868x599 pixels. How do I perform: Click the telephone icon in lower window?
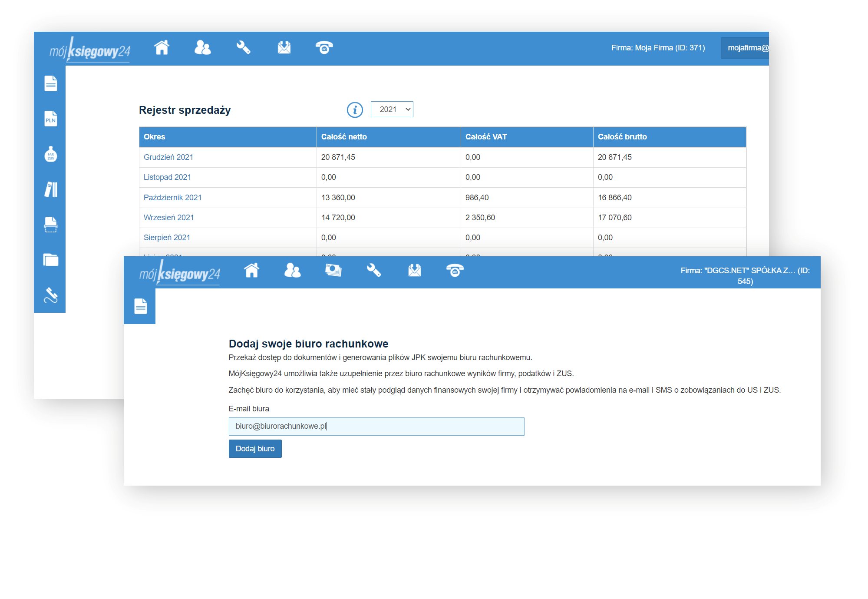coord(455,271)
